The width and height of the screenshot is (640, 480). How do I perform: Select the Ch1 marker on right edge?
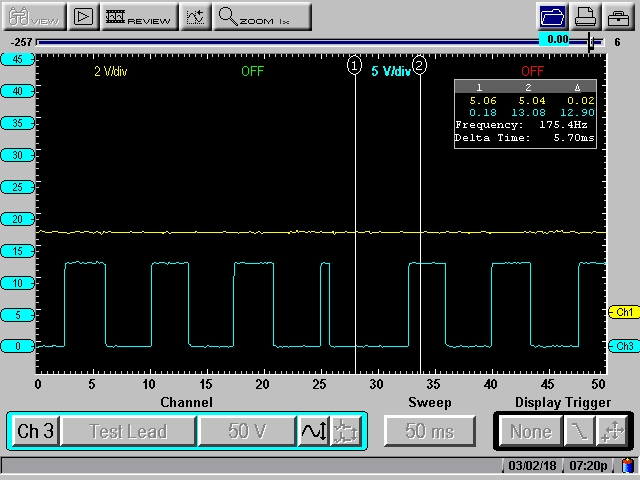click(624, 313)
